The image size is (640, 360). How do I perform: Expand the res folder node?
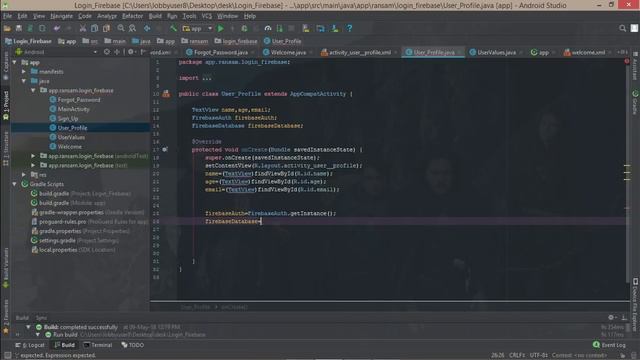tap(24, 175)
